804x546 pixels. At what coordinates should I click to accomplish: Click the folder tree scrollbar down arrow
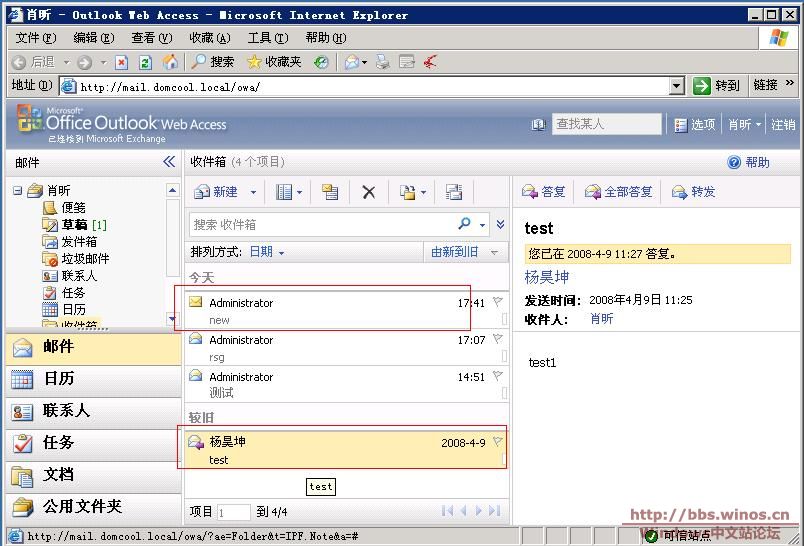[172, 319]
